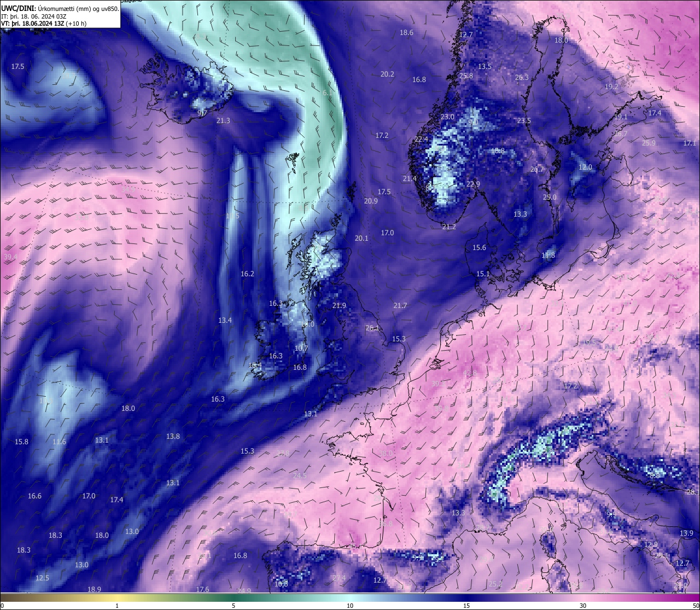The height and width of the screenshot is (610, 700).
Task: Click the 15.6 value over Denmark
Action: (479, 248)
